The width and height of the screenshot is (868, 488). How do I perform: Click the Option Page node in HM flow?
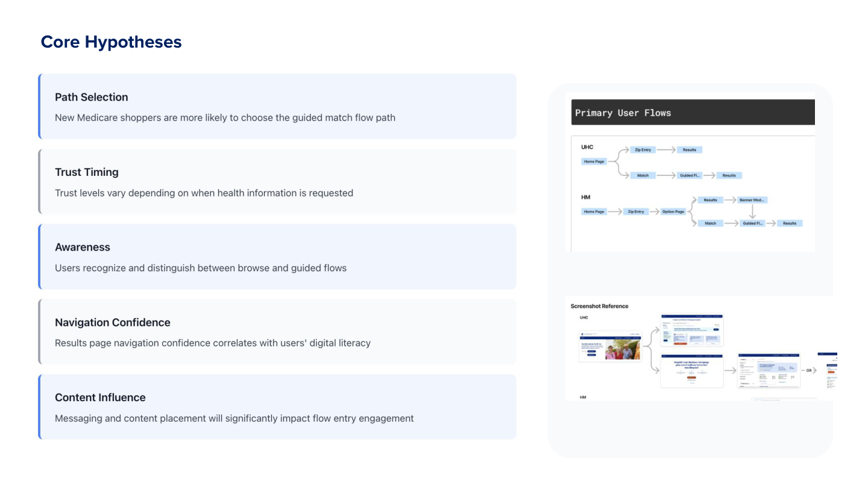(673, 211)
